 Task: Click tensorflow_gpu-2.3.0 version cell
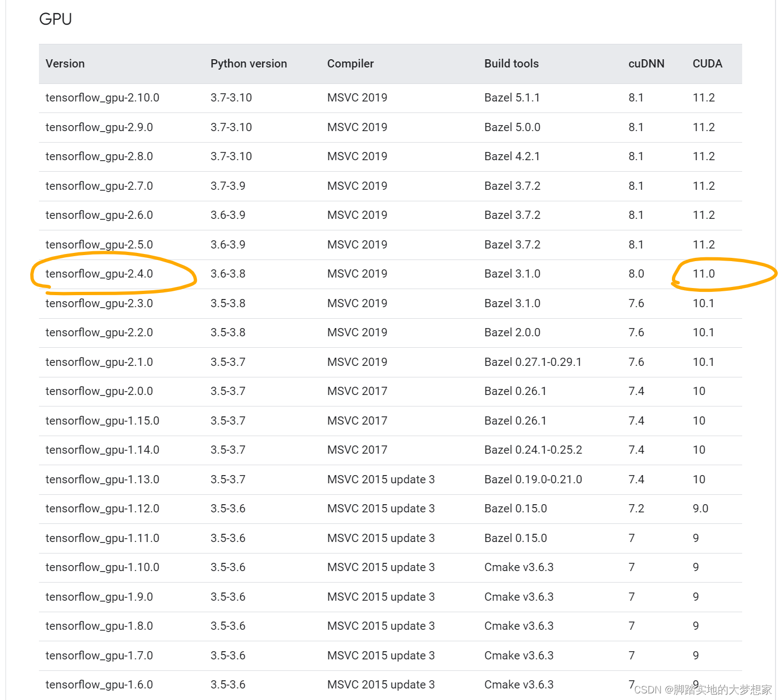point(99,303)
